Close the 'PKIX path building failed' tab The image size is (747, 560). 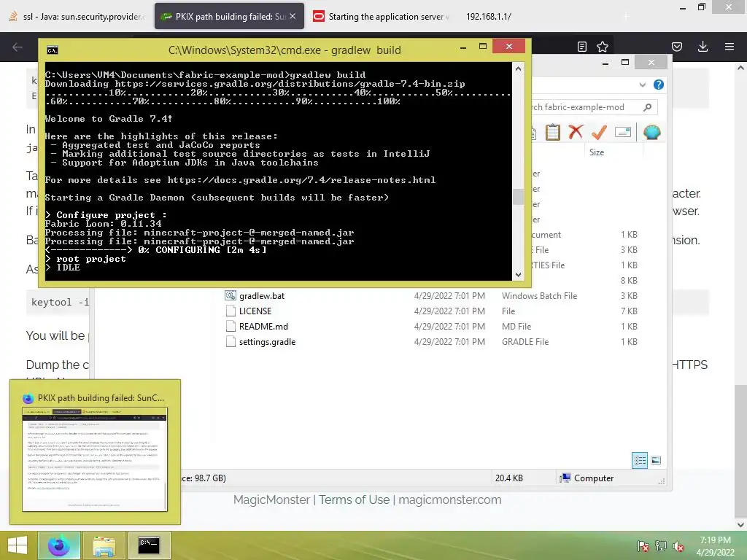[x=293, y=16]
